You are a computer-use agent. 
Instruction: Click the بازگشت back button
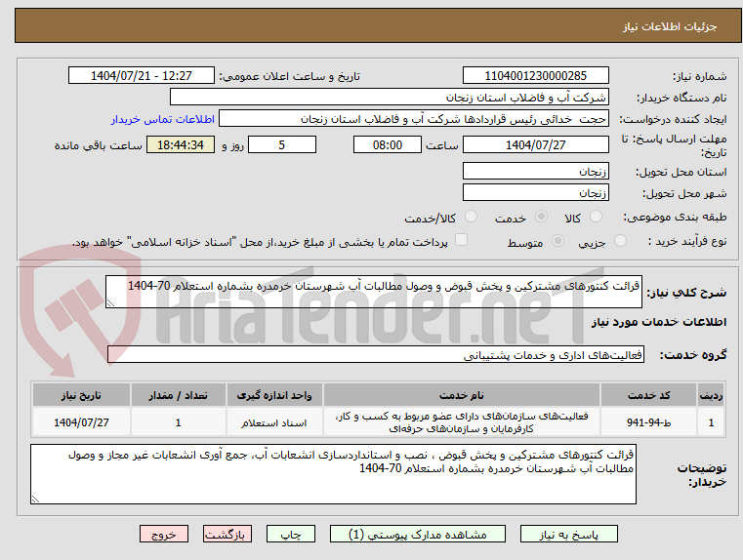(x=227, y=534)
